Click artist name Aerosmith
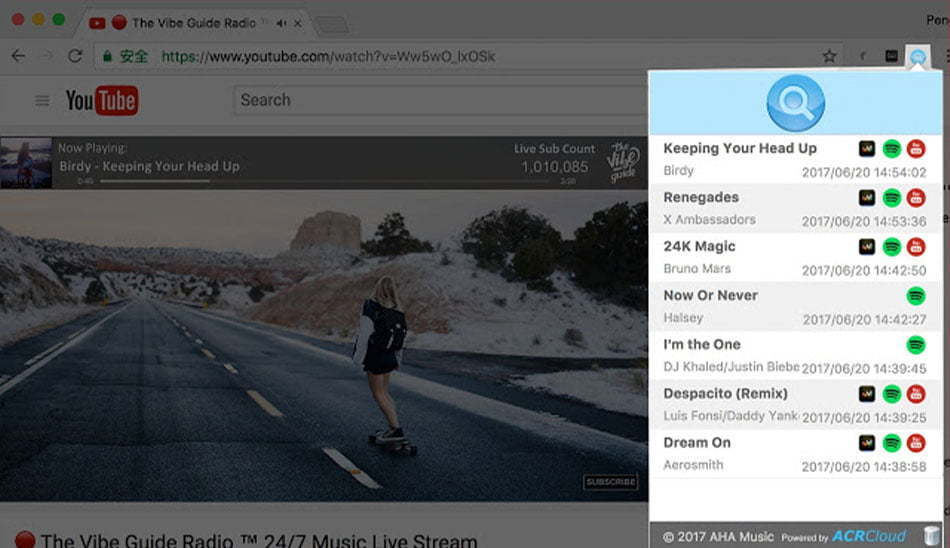The image size is (950, 548). click(x=693, y=465)
